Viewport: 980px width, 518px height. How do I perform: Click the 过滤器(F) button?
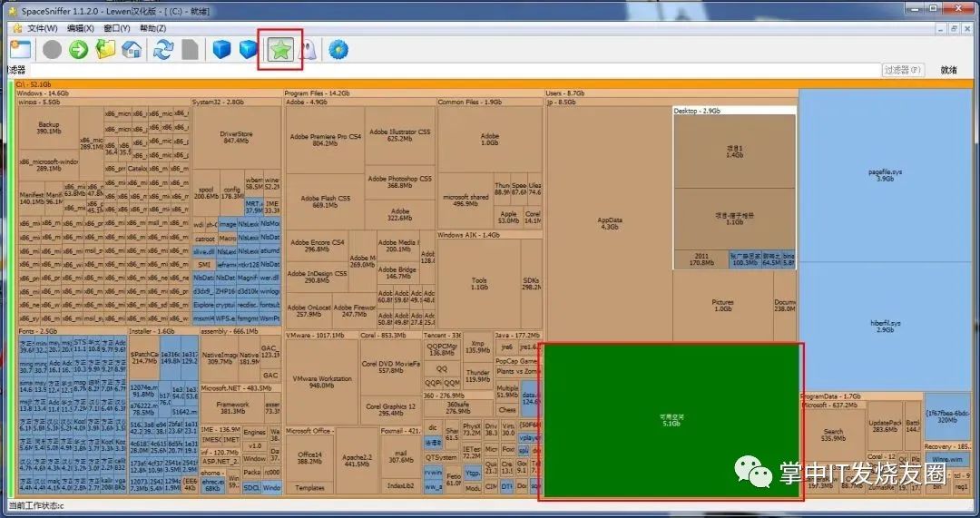[903, 69]
